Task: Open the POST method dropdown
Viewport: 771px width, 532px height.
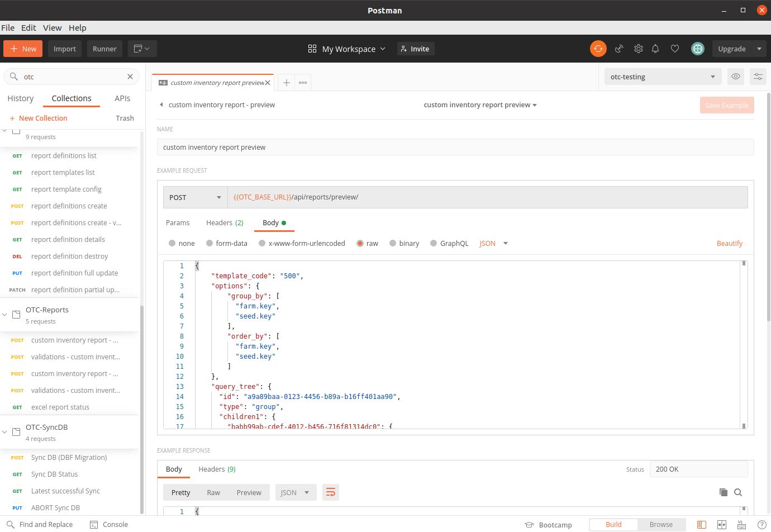Action: click(x=195, y=197)
